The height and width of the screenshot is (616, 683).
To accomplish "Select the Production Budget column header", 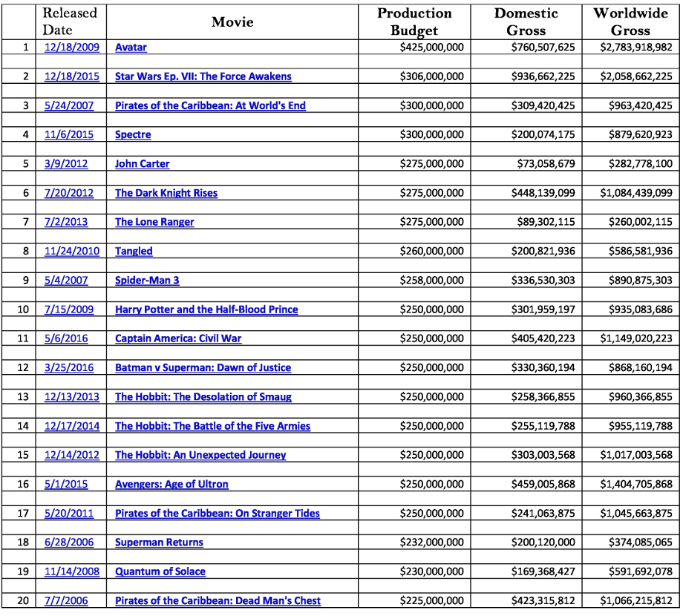I will 414,22.
